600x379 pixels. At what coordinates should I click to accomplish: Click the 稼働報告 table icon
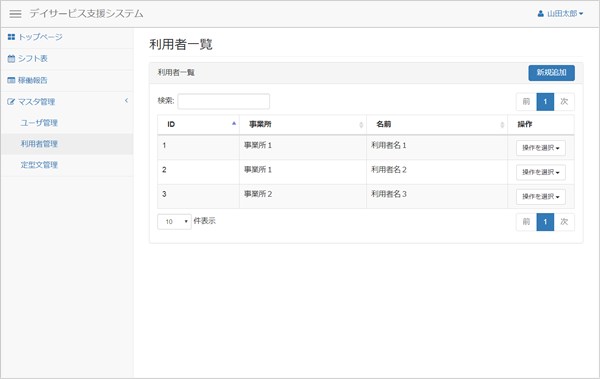11,80
